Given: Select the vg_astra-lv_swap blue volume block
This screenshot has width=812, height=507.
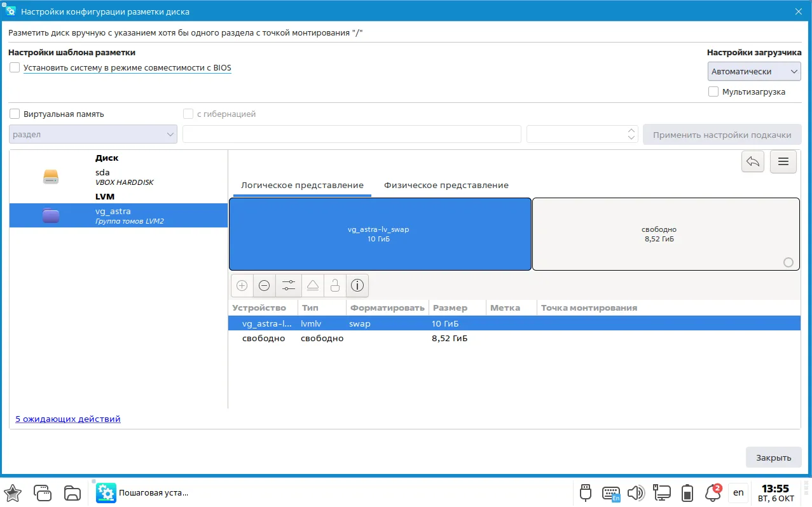Looking at the screenshot, I should pyautogui.click(x=380, y=234).
